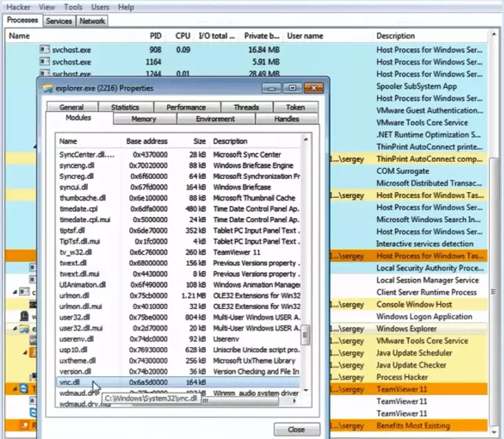Open the Token tab
Screen dimensions: 504x439
tap(295, 107)
